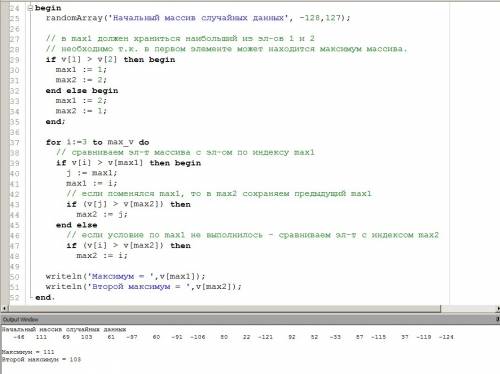This screenshot has height=374, width=500.
Task: Click the output line 'Второй максимум = 103'
Action: coord(41,360)
